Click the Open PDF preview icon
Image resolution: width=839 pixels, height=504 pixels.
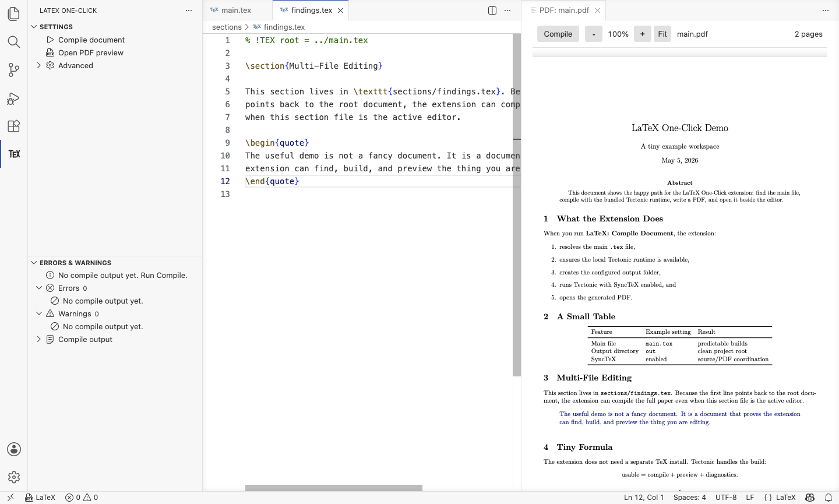50,52
